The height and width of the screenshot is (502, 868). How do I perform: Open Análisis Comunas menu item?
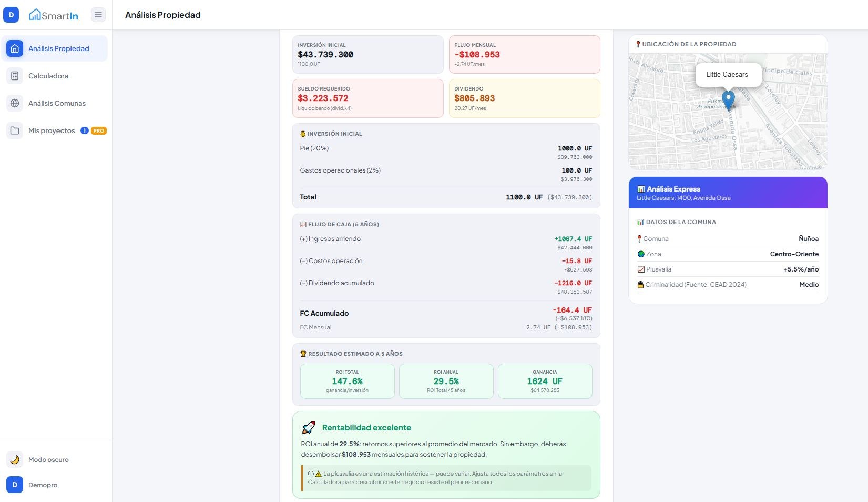click(x=55, y=103)
